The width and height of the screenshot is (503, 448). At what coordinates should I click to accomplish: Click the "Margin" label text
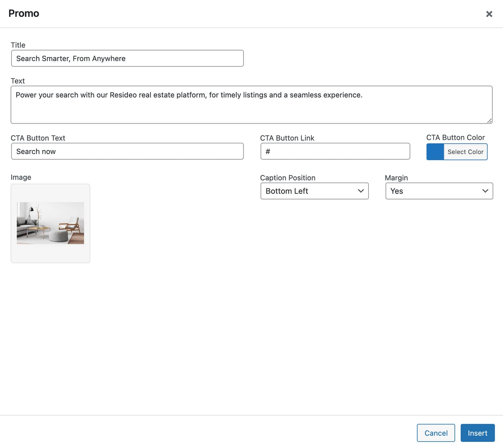[x=396, y=178]
